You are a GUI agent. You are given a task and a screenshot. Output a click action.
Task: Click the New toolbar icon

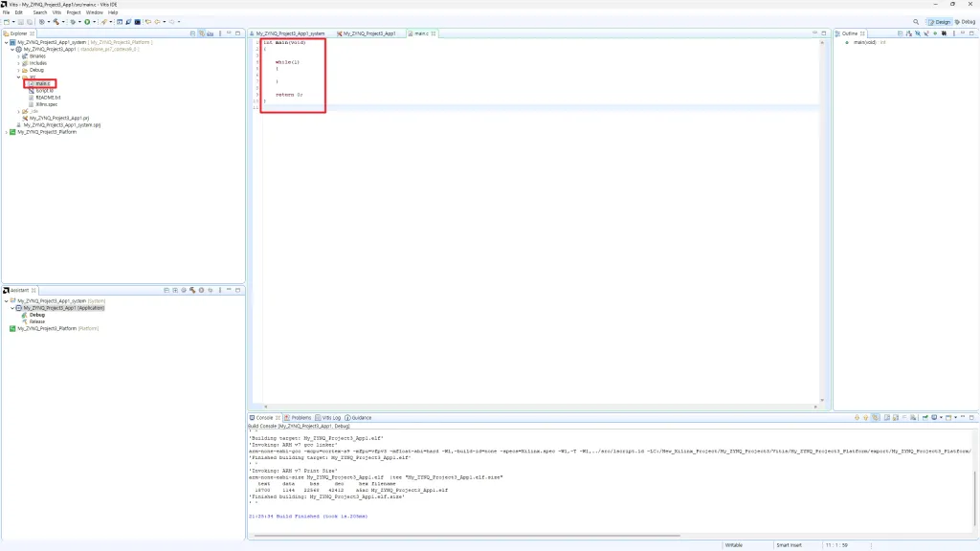click(7, 22)
